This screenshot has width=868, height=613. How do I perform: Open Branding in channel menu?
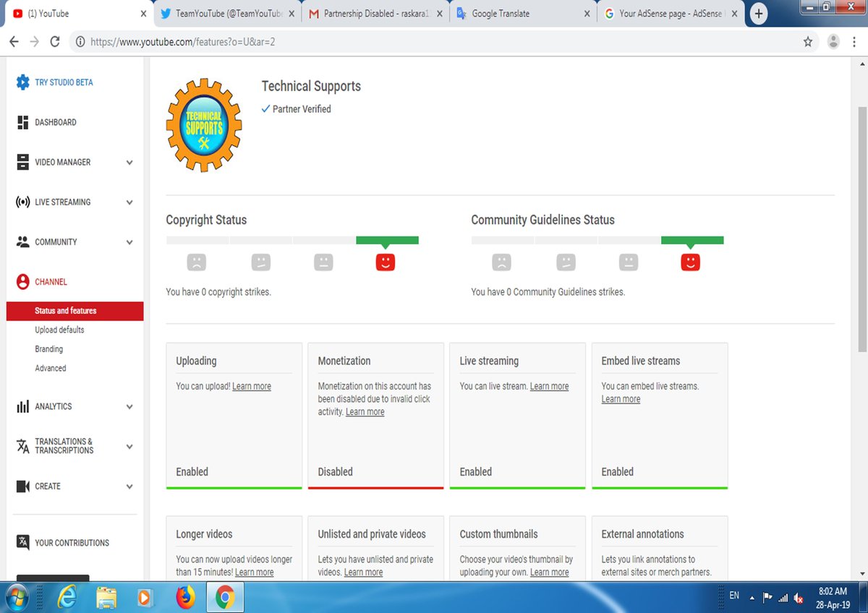(48, 349)
